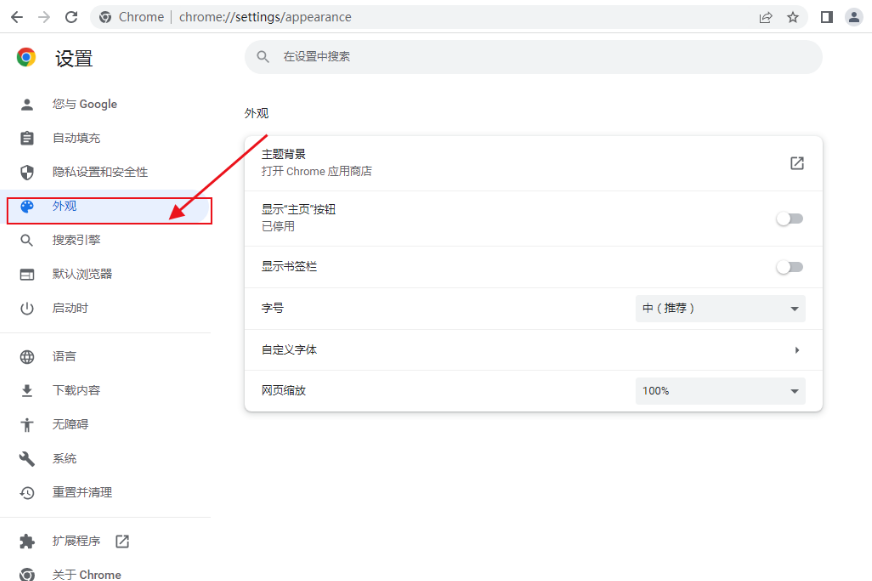Open 关于 Chrome page
The height and width of the screenshot is (581, 872).
pos(86,574)
